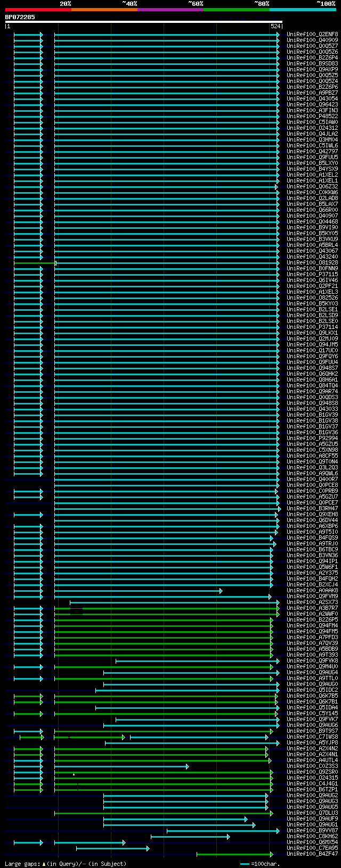Image resolution: width=341 pixels, height=868 pixels.
Task: Click the purple ~60% identity legend segment
Action: [170, 10]
